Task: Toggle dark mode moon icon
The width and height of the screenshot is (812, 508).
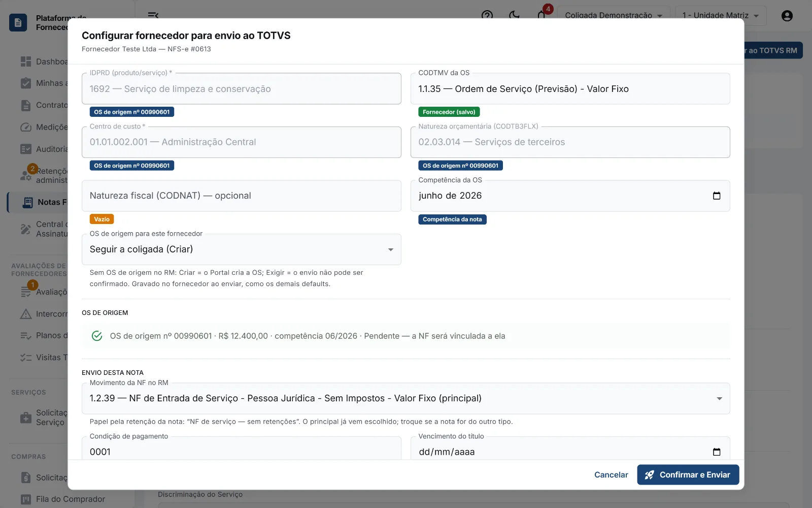Action: [x=514, y=15]
